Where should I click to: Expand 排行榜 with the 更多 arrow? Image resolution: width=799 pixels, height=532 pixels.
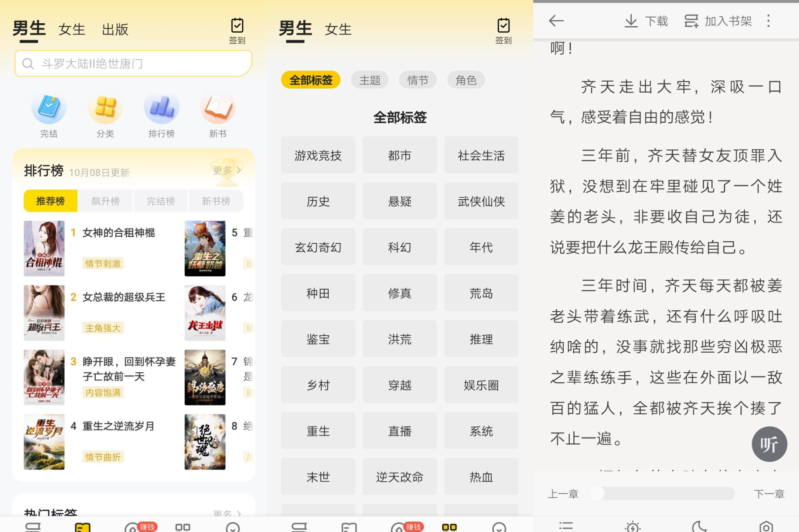pos(227,170)
